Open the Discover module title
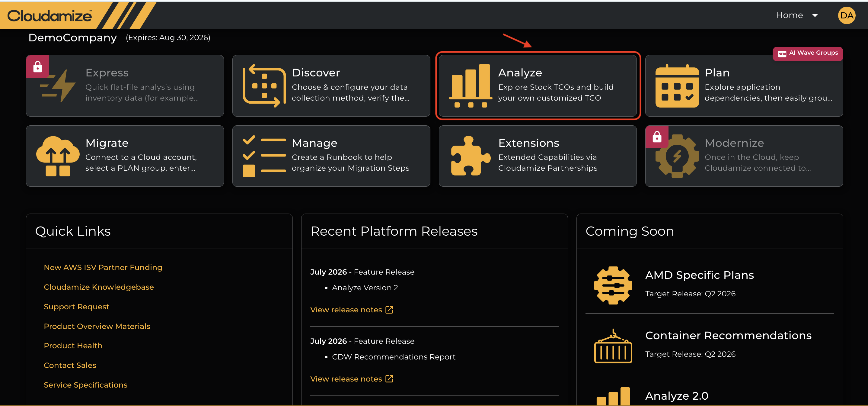868x406 pixels. click(x=316, y=72)
